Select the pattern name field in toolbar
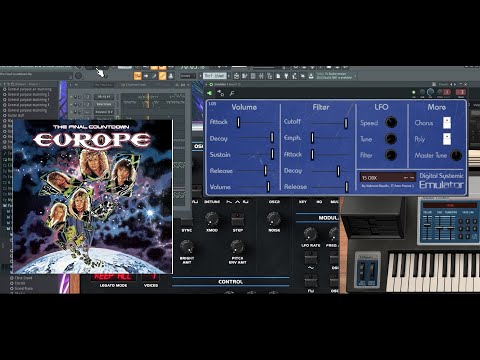 tap(215, 76)
